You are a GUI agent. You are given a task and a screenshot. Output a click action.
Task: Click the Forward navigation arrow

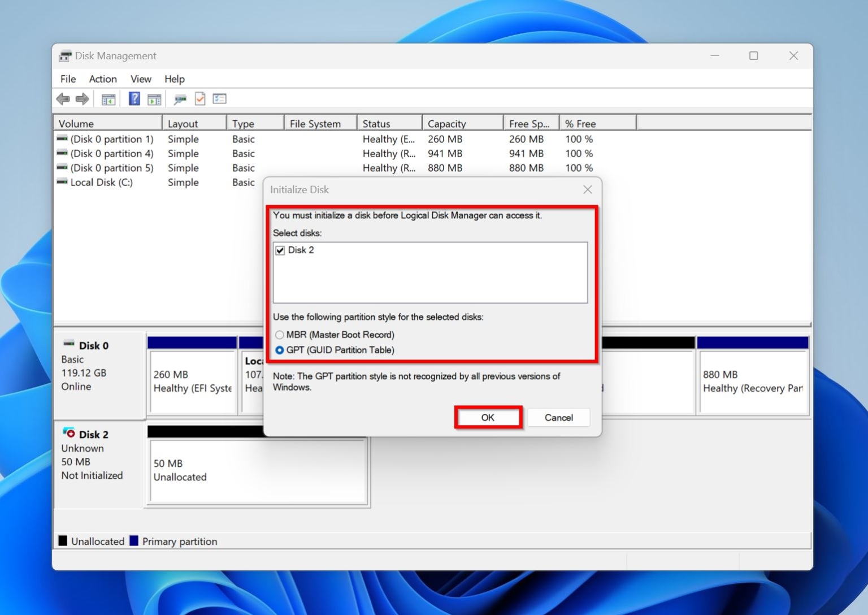tap(82, 99)
